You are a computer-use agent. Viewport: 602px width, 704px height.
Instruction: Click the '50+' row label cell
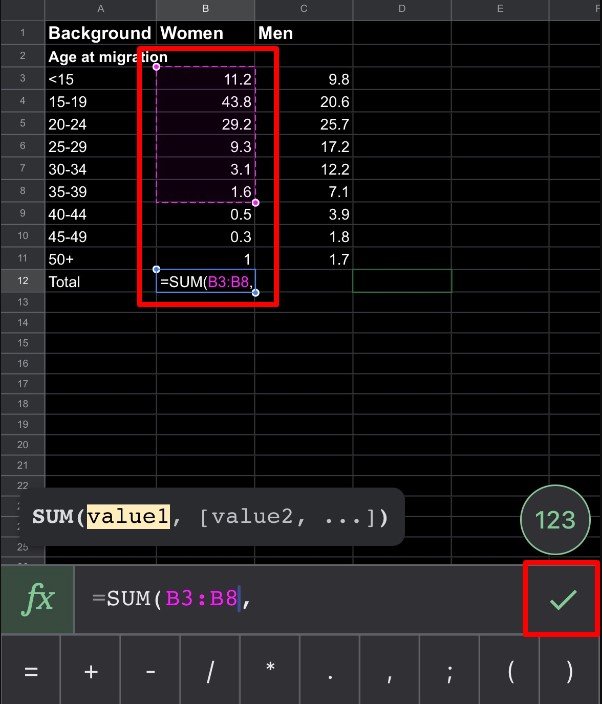[x=101, y=259]
